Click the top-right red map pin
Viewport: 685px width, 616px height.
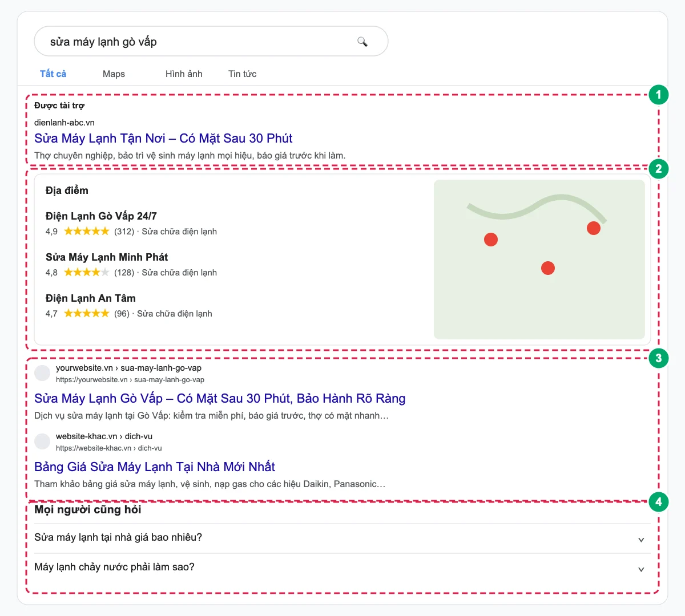pos(594,228)
